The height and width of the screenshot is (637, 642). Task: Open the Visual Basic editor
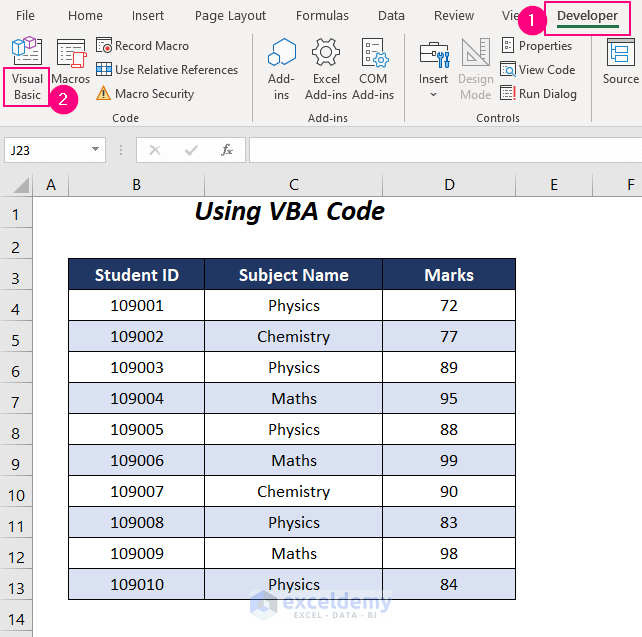click(x=27, y=70)
